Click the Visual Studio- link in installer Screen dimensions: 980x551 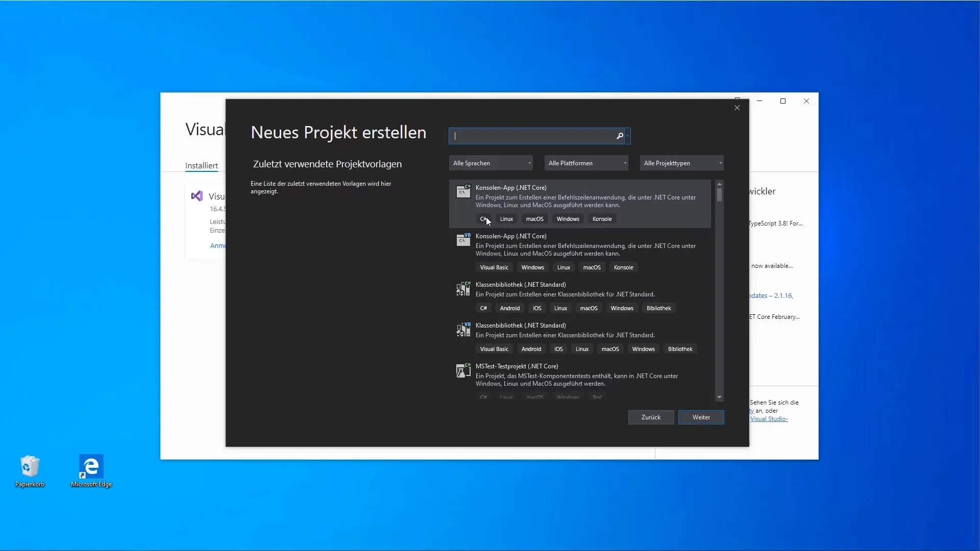point(769,419)
